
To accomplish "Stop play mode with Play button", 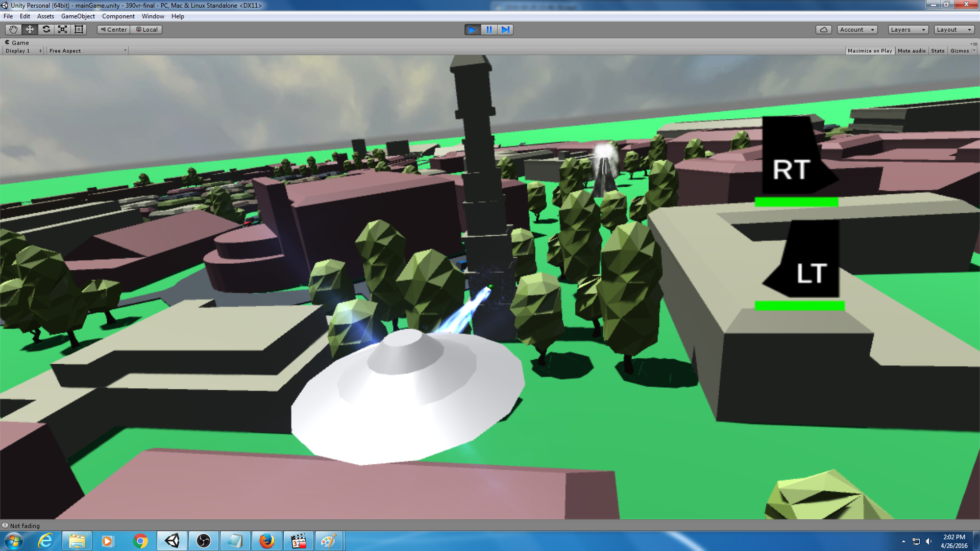I will [473, 30].
